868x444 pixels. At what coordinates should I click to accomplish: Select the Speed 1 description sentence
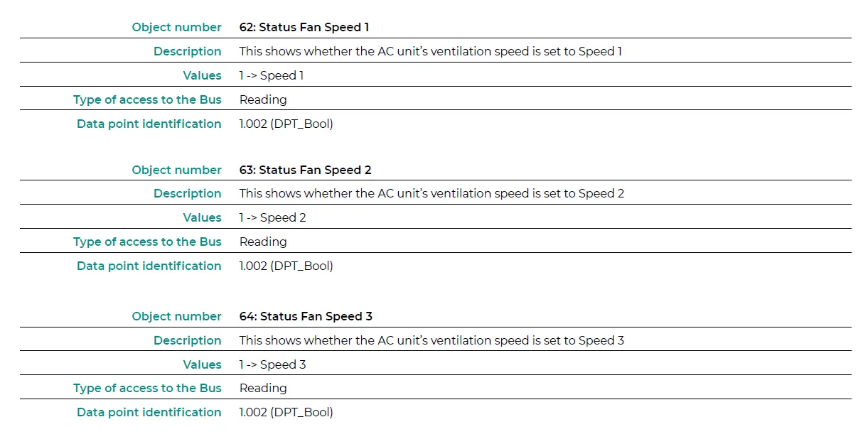430,51
